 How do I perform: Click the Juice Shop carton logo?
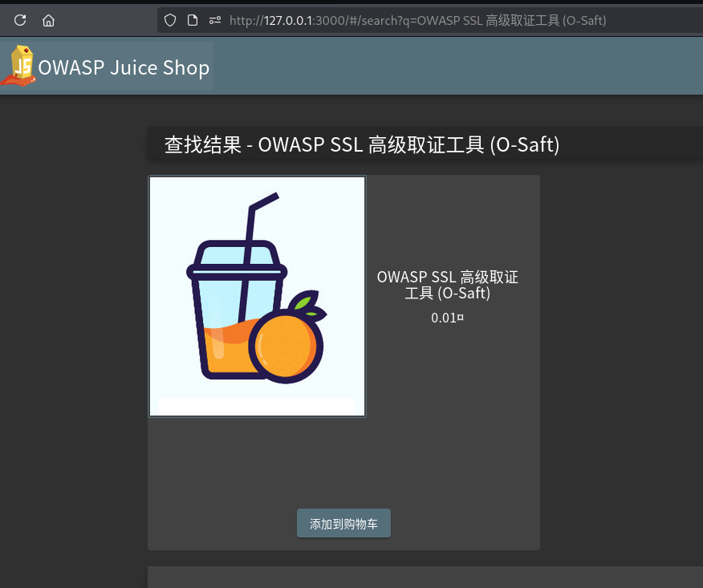(18, 66)
